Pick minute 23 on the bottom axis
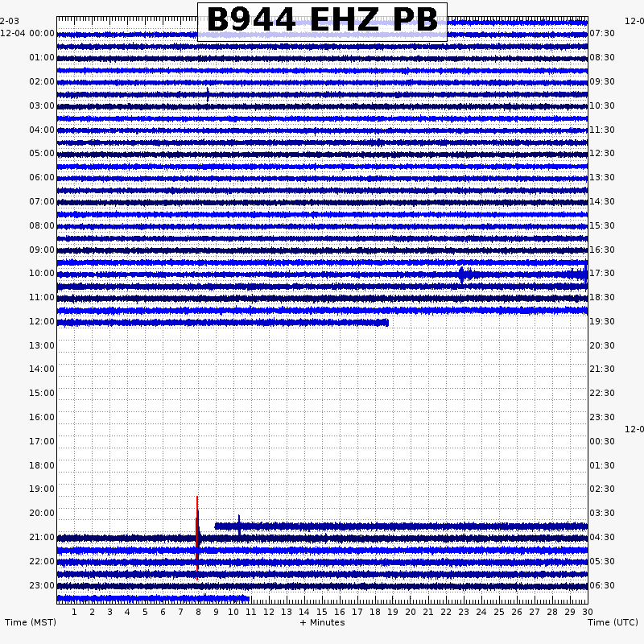Image resolution: width=644 pixels, height=644 pixels. [x=464, y=612]
